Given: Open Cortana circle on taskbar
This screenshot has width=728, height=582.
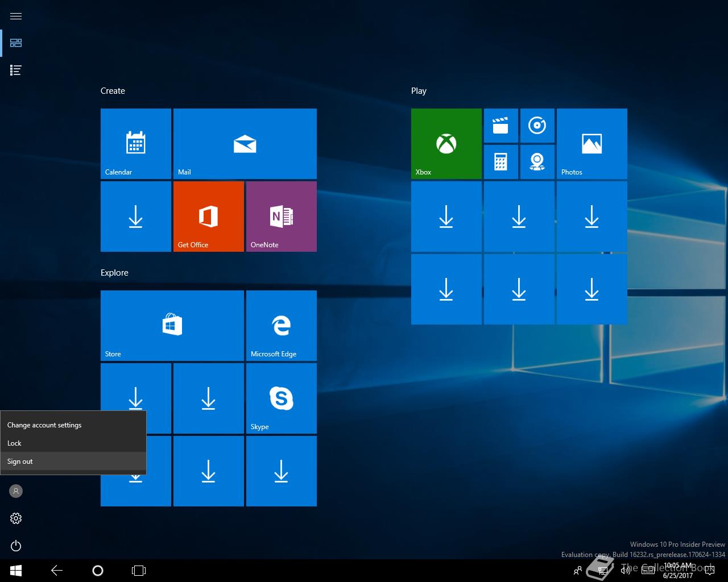Looking at the screenshot, I should coord(98,571).
